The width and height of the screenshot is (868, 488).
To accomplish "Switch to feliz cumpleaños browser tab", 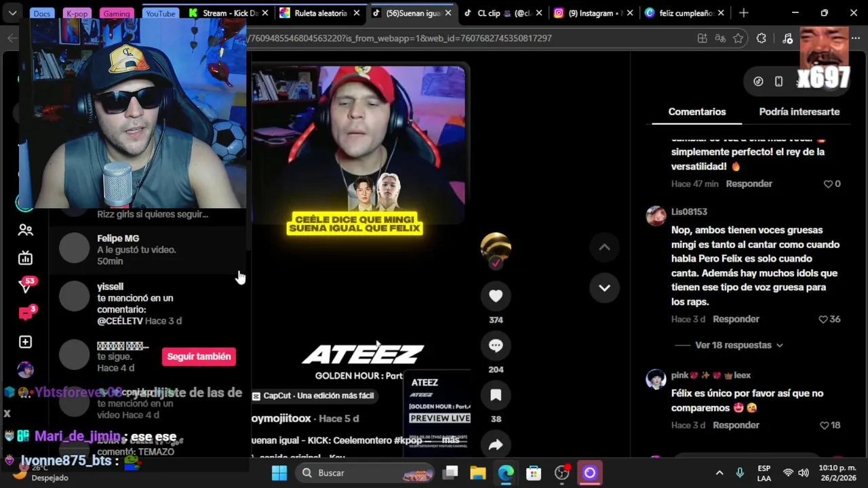I will 686,13.
